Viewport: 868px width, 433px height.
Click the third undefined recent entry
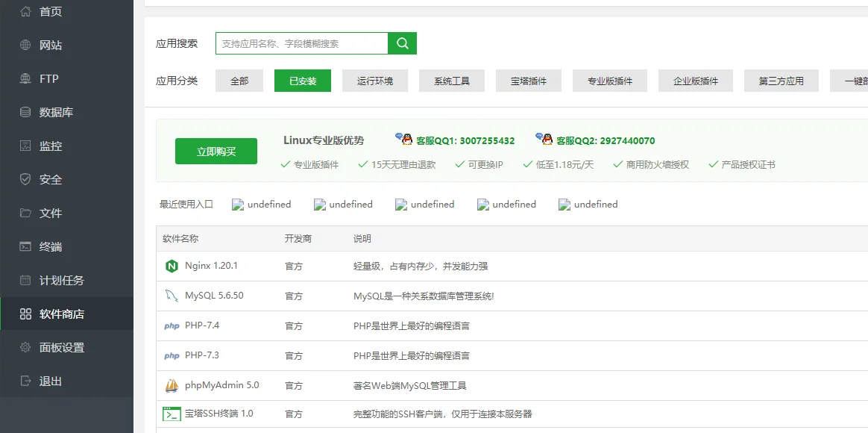[x=424, y=205]
